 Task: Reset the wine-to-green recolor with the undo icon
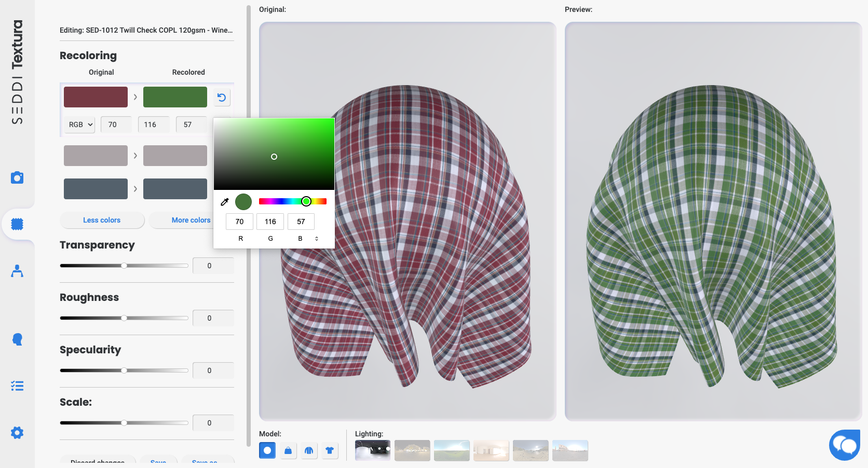pos(222,97)
